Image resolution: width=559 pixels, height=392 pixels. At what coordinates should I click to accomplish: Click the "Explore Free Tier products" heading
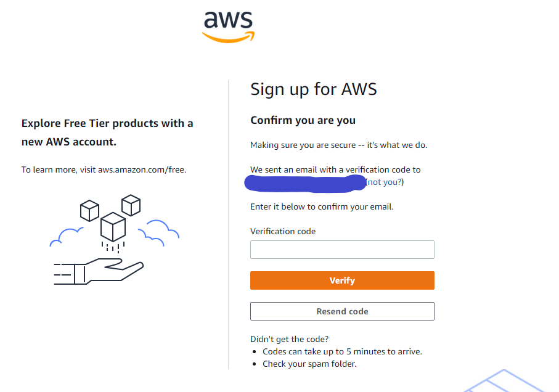(107, 133)
